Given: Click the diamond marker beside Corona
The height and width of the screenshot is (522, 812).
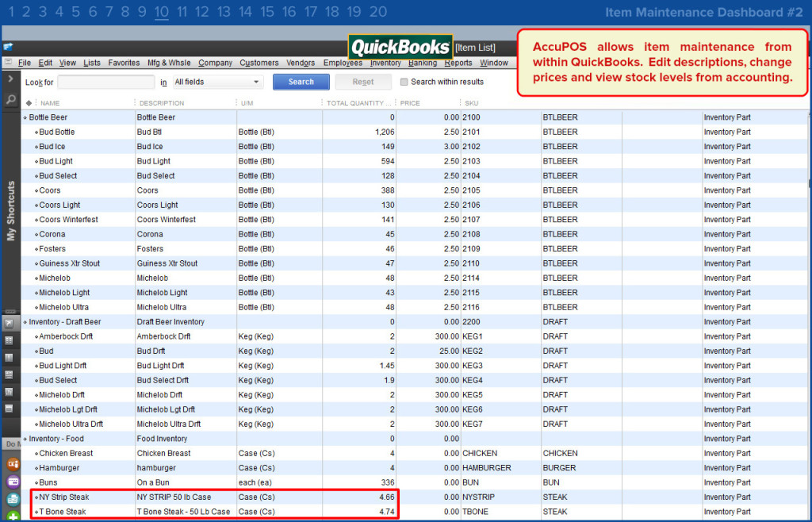Looking at the screenshot, I should (x=36, y=235).
